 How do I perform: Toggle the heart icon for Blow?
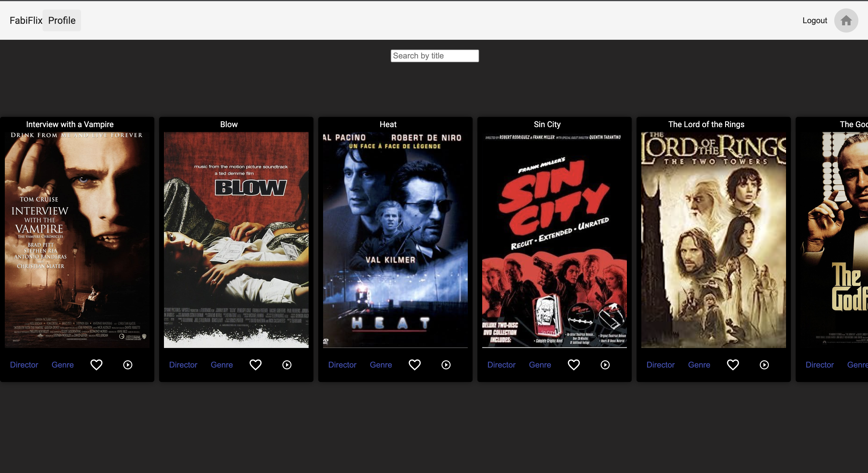[255, 365]
